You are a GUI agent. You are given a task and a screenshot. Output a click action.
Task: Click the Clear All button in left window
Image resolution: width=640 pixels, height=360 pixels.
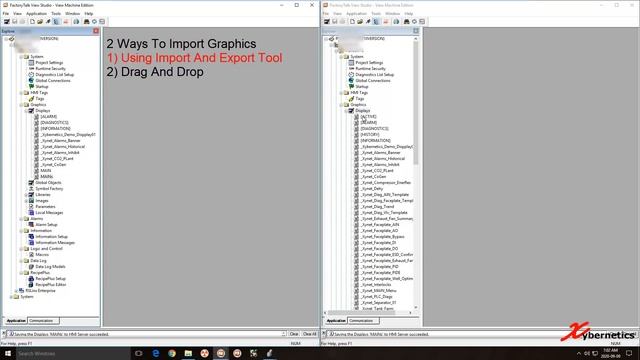[x=309, y=334]
